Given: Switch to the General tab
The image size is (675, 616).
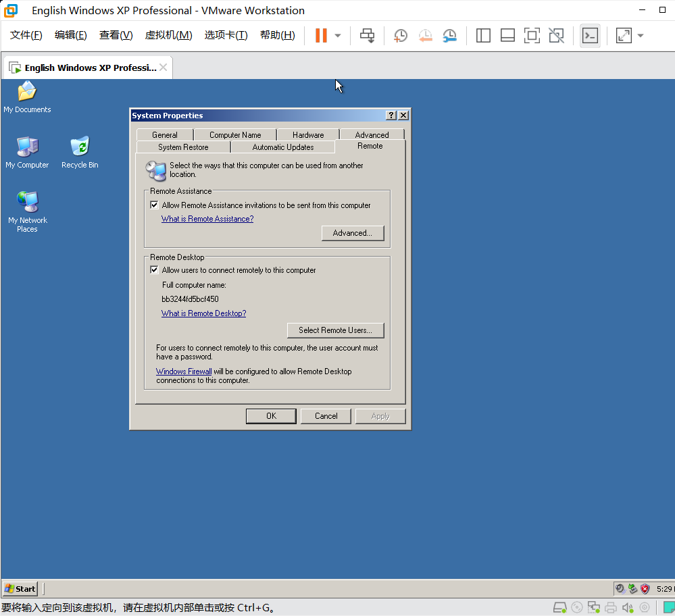Looking at the screenshot, I should (164, 135).
